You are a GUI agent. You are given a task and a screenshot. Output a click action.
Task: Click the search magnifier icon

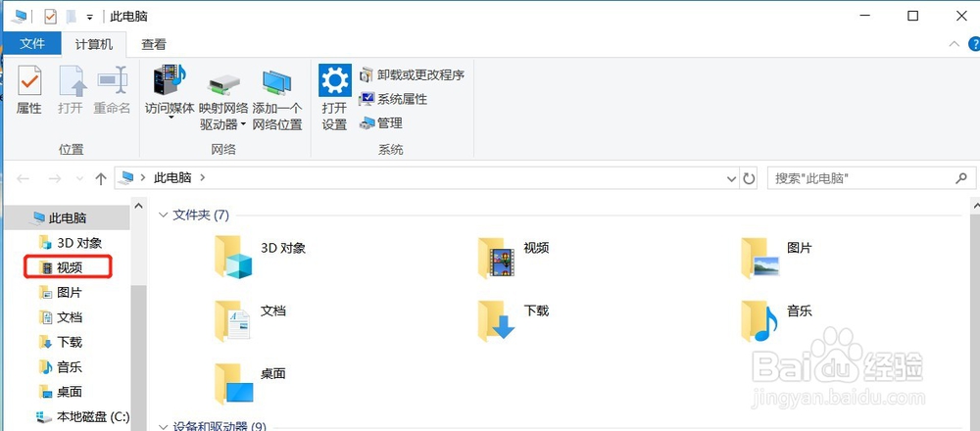pos(961,178)
